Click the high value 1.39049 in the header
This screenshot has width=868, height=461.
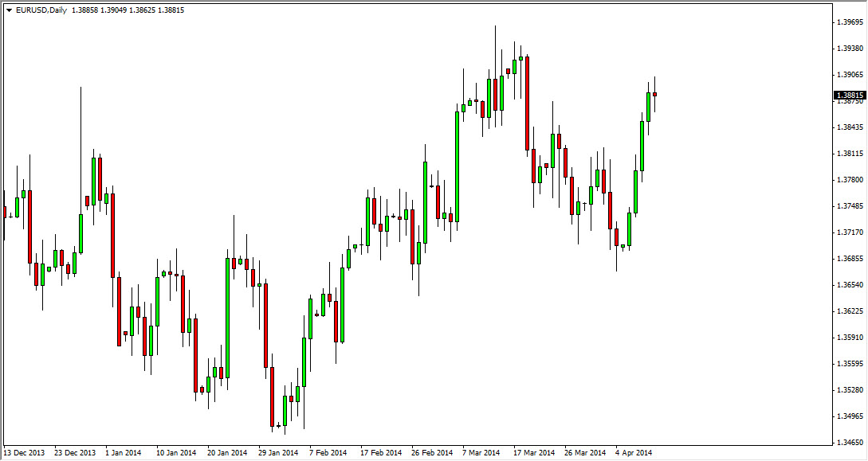coord(113,10)
